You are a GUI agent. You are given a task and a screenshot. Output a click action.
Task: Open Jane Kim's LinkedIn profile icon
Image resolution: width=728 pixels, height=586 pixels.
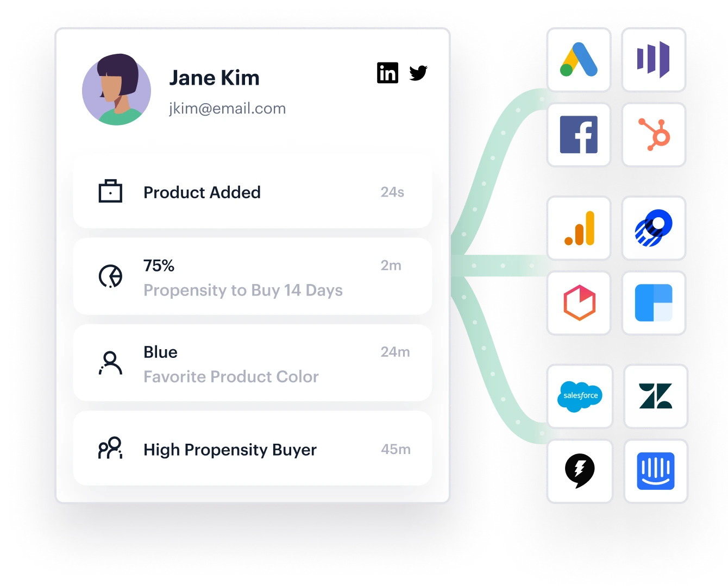point(387,73)
